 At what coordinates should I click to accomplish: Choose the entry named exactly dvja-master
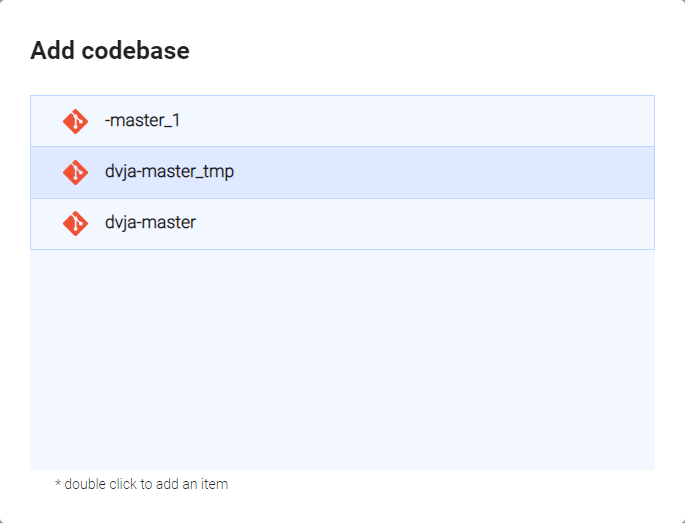150,223
